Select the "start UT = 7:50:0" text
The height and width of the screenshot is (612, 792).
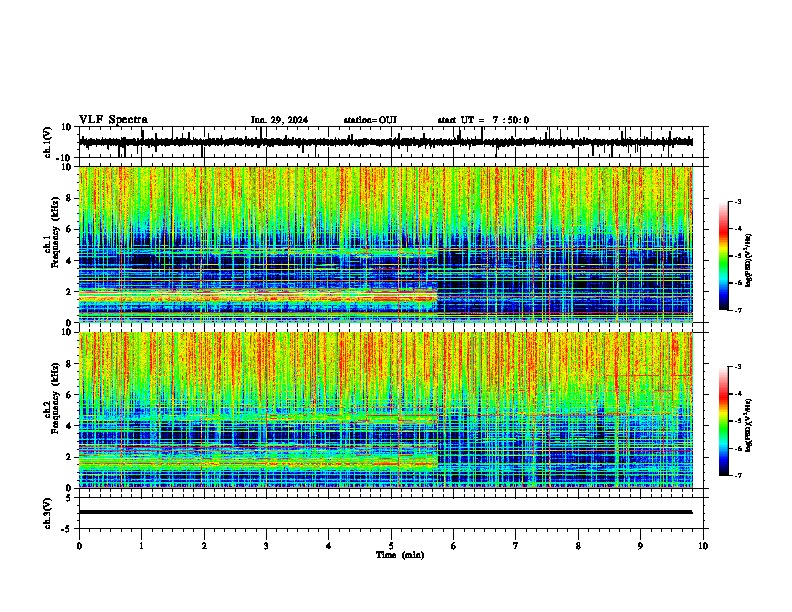483,120
